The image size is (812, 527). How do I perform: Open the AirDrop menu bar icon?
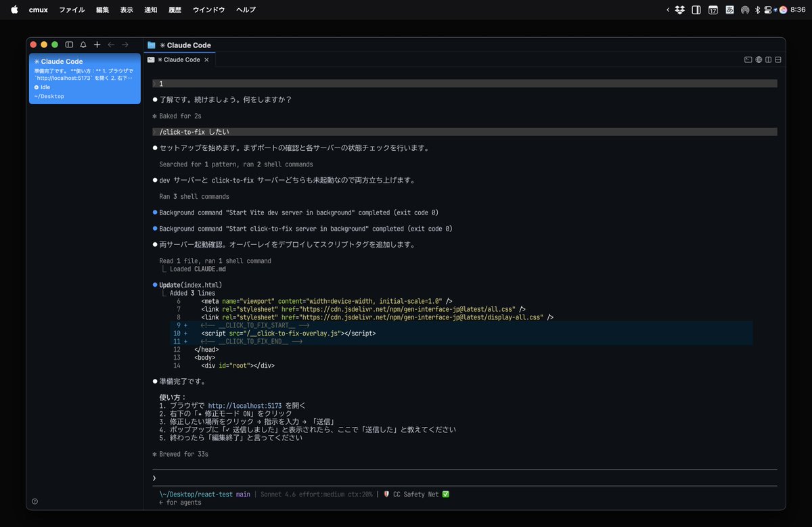745,9
